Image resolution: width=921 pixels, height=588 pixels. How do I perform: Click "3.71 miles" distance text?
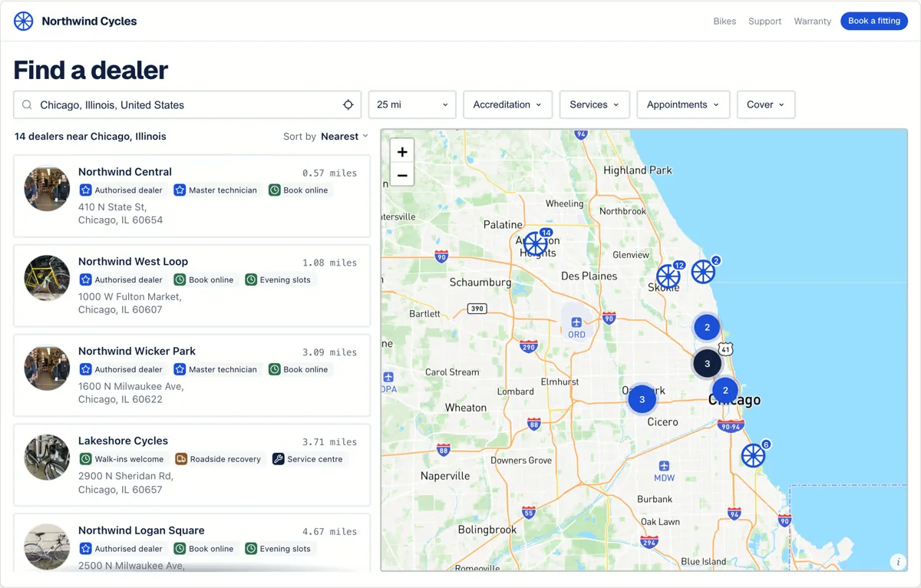click(x=329, y=442)
